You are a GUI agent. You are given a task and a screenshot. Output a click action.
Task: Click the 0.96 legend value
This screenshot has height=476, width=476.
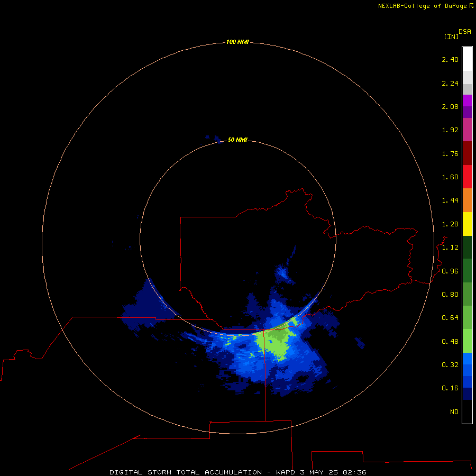[450, 271]
